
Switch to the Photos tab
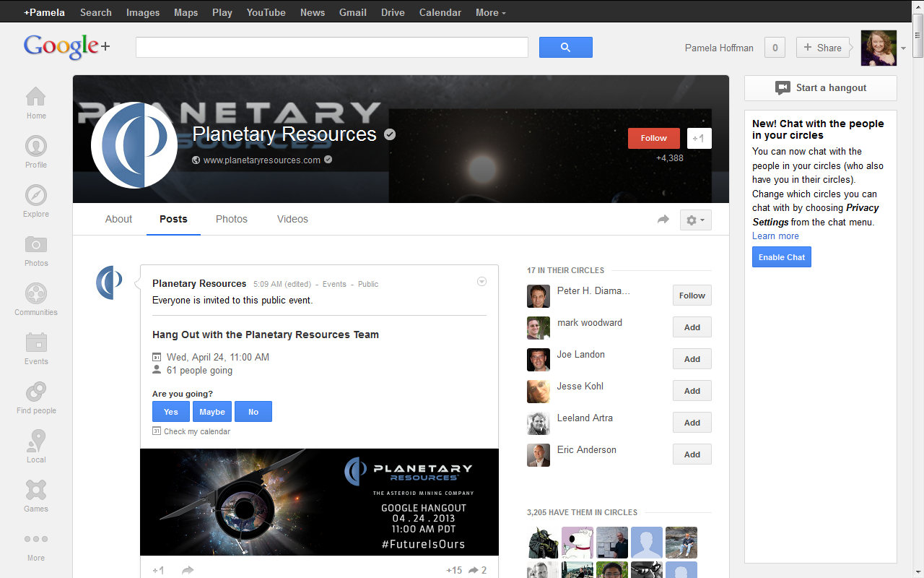232,219
